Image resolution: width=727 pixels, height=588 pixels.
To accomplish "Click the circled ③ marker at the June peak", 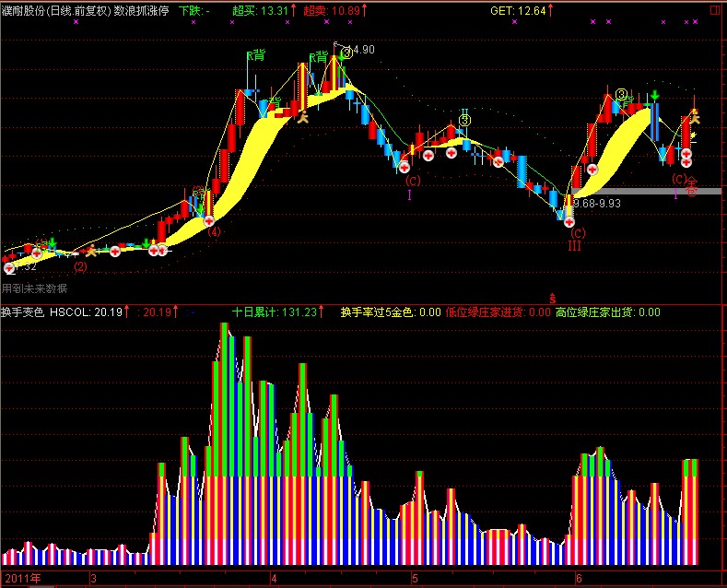I will coord(621,95).
